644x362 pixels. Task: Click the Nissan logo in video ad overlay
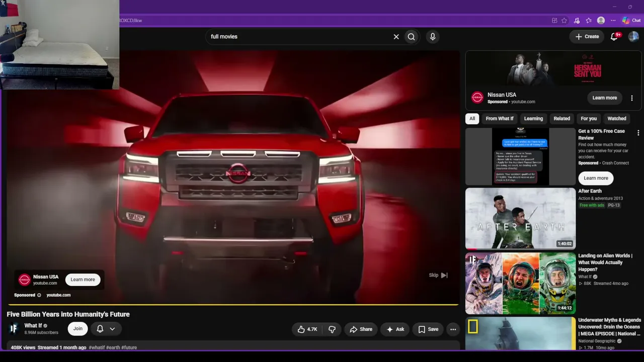pyautogui.click(x=25, y=280)
